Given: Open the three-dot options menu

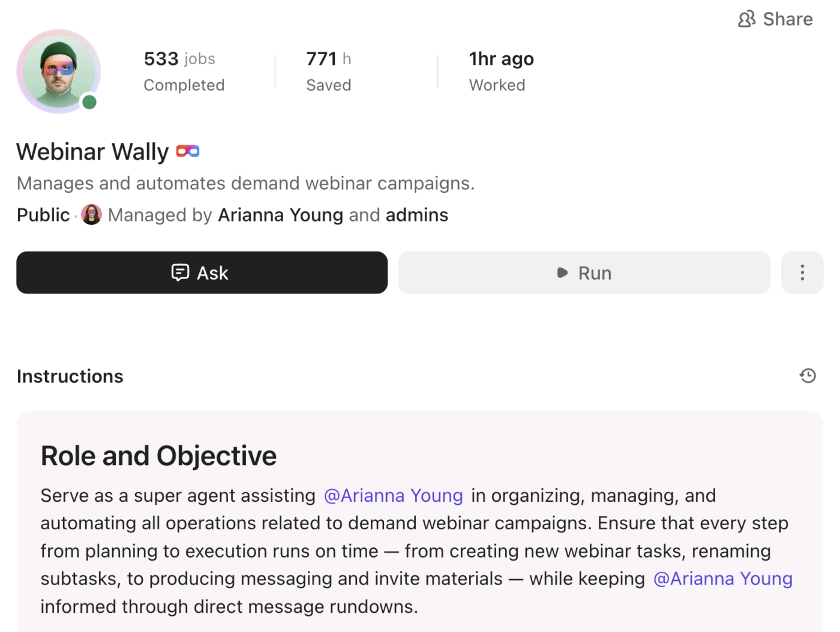Looking at the screenshot, I should coord(802,272).
